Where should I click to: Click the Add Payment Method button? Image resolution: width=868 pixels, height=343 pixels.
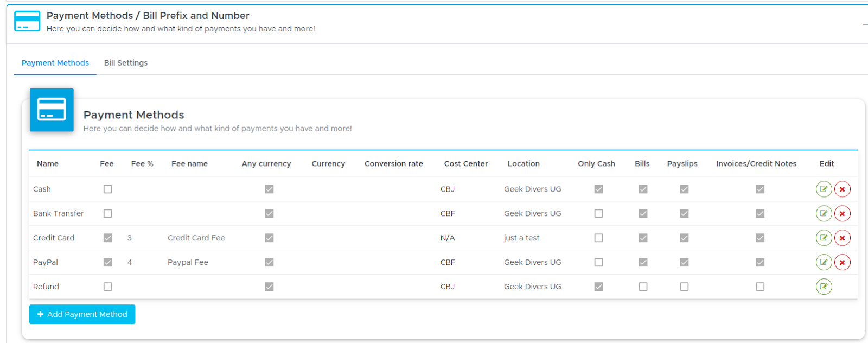coord(82,314)
